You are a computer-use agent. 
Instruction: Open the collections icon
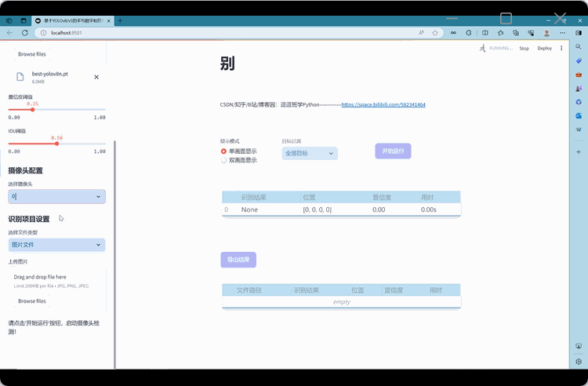click(516, 33)
